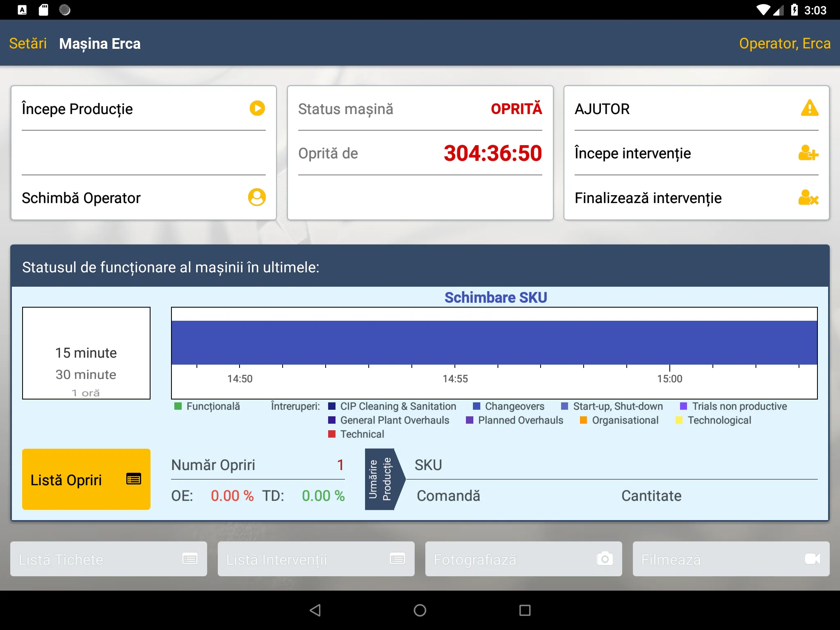Tap the TD 0.00 % value
Screen dimensions: 840x630
(x=323, y=496)
